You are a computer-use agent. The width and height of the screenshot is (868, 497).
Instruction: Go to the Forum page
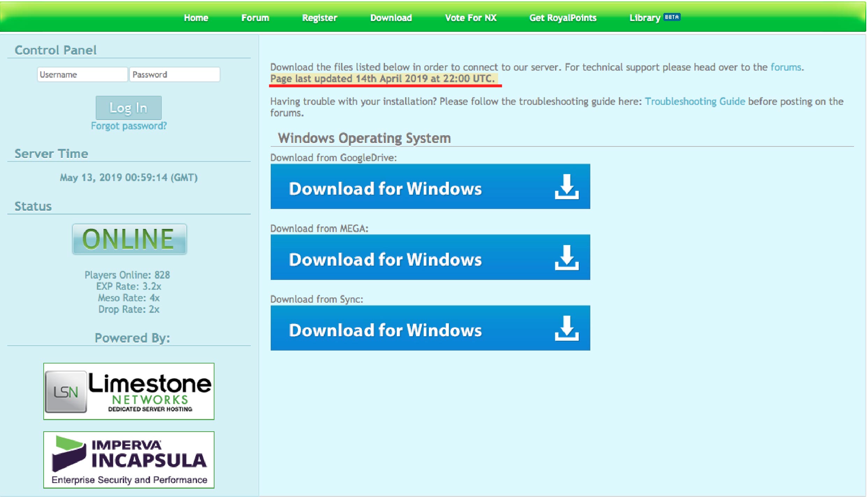[255, 18]
